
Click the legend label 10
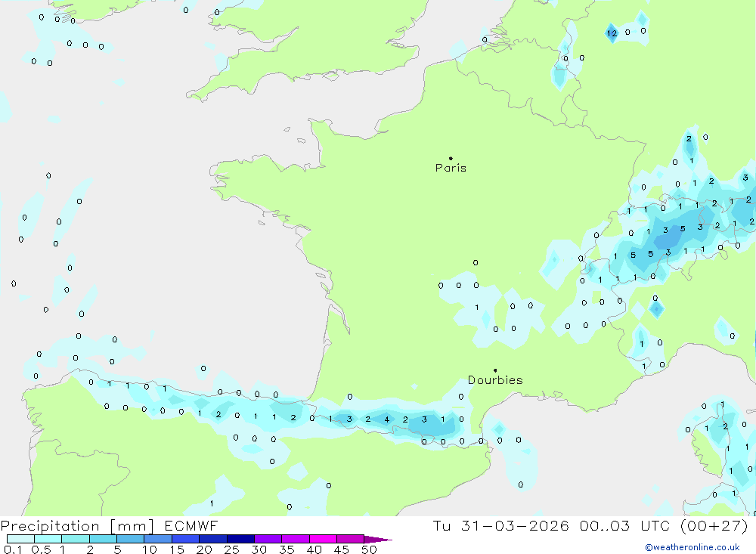150,549
